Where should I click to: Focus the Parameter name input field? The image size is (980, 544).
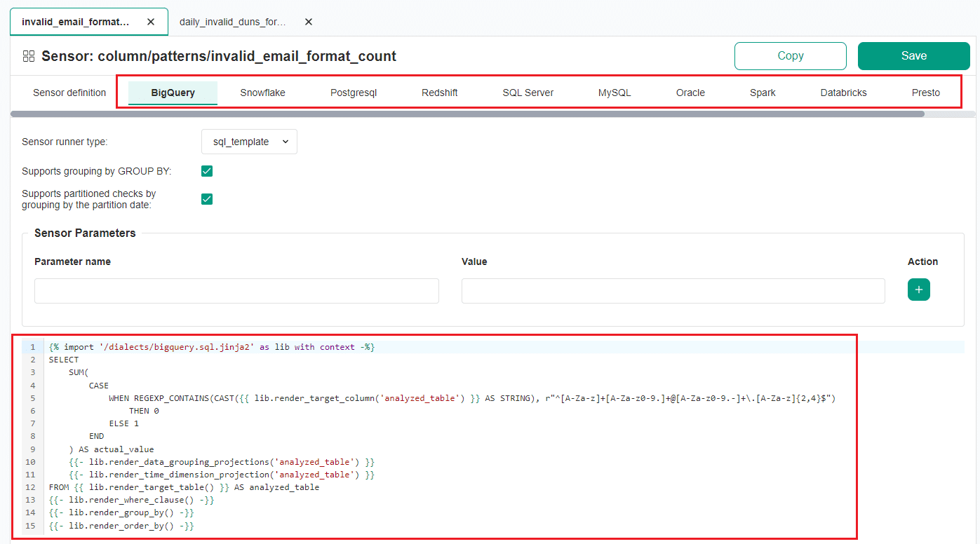tap(236, 291)
